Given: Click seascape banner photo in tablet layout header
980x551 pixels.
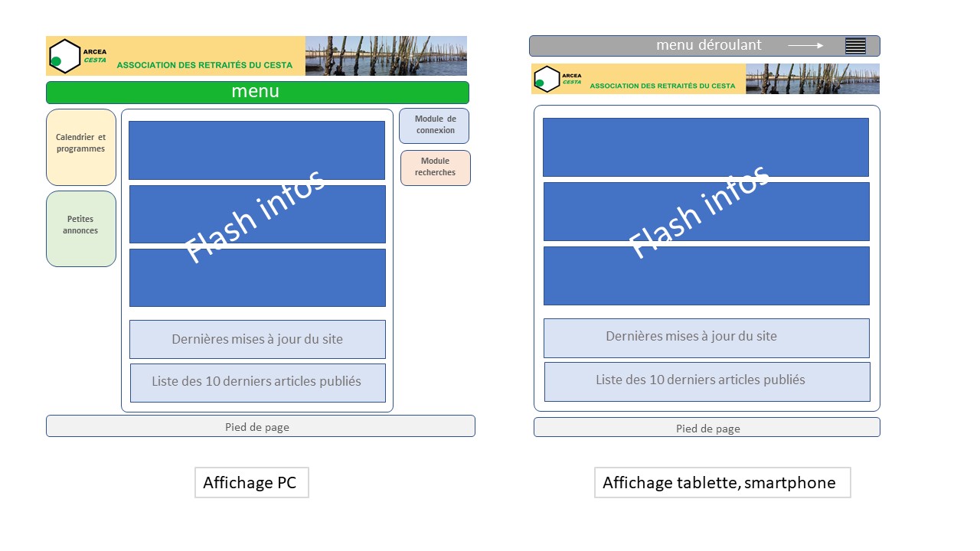Looking at the screenshot, I should click(x=812, y=79).
